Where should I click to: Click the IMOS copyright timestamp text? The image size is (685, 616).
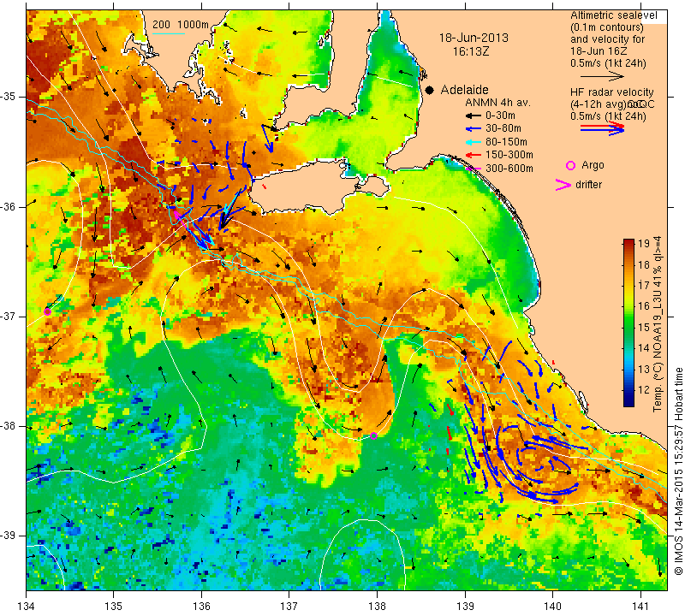(x=678, y=471)
